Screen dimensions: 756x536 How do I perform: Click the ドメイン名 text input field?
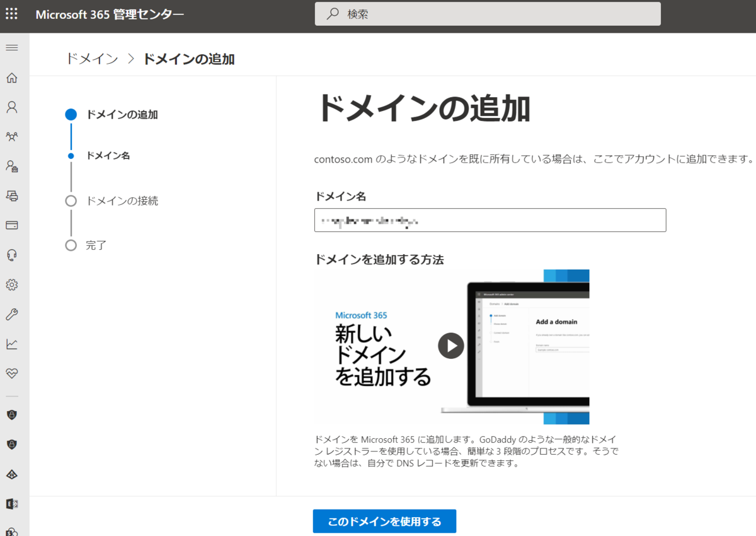pos(490,220)
